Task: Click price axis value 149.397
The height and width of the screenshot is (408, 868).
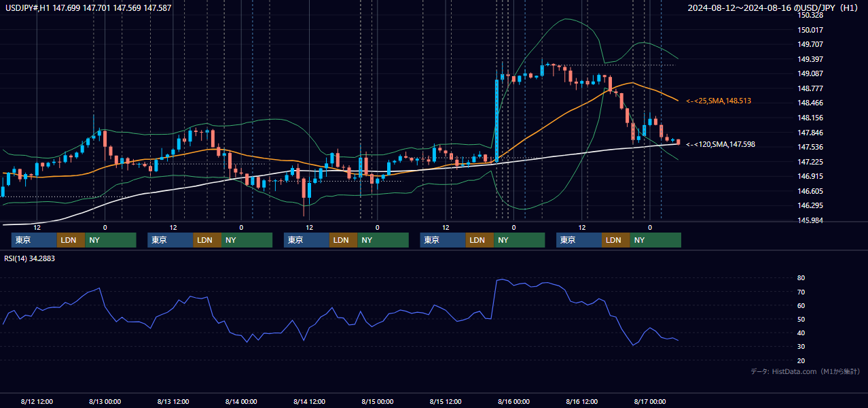Action: pos(811,59)
